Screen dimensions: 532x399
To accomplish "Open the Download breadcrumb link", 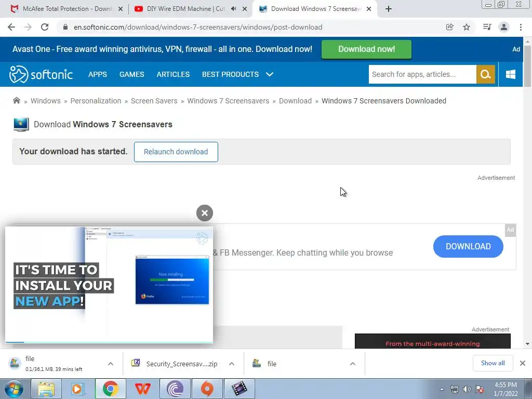I will click(x=295, y=101).
